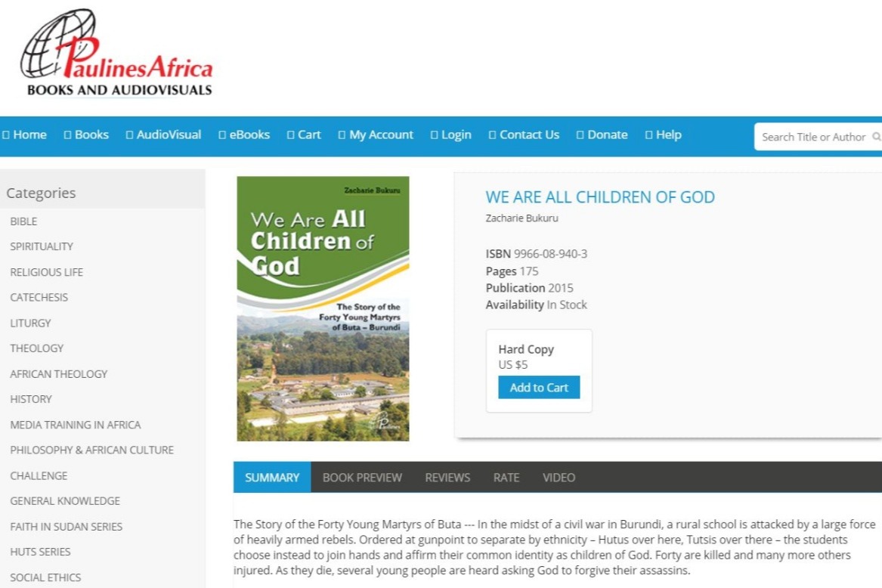Browse the Spirituality category
882x588 pixels.
[x=42, y=246]
